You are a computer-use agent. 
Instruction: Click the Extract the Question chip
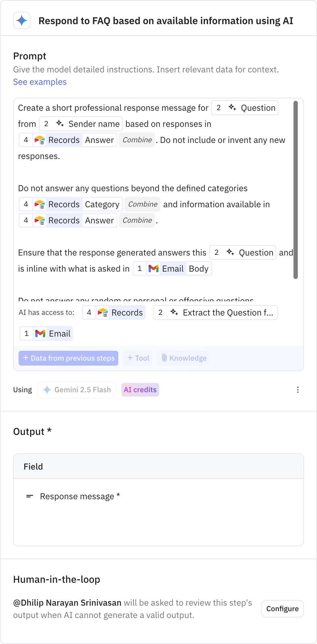point(215,313)
